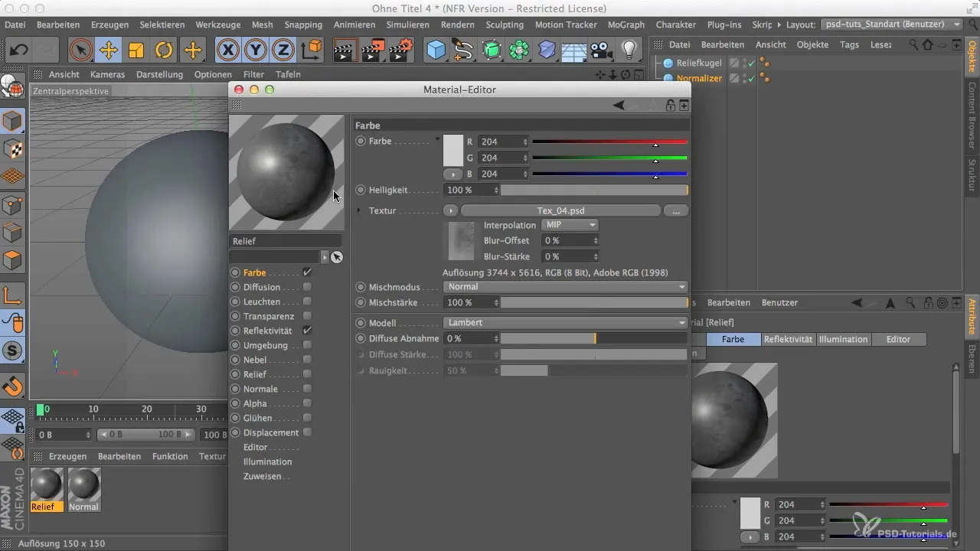Toggle the Y axis lock

pos(256,51)
